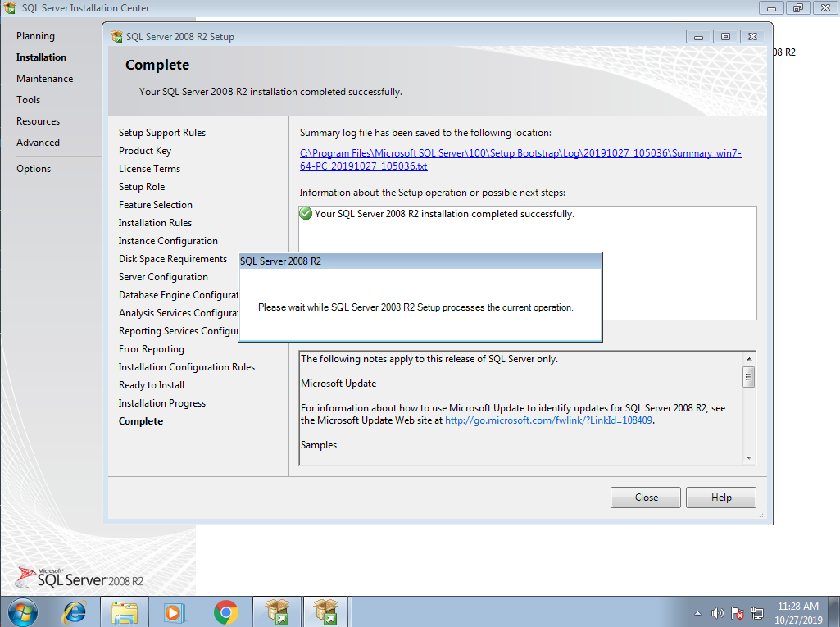The image size is (840, 627).
Task: Open the Windows Start menu orb
Action: (x=22, y=612)
